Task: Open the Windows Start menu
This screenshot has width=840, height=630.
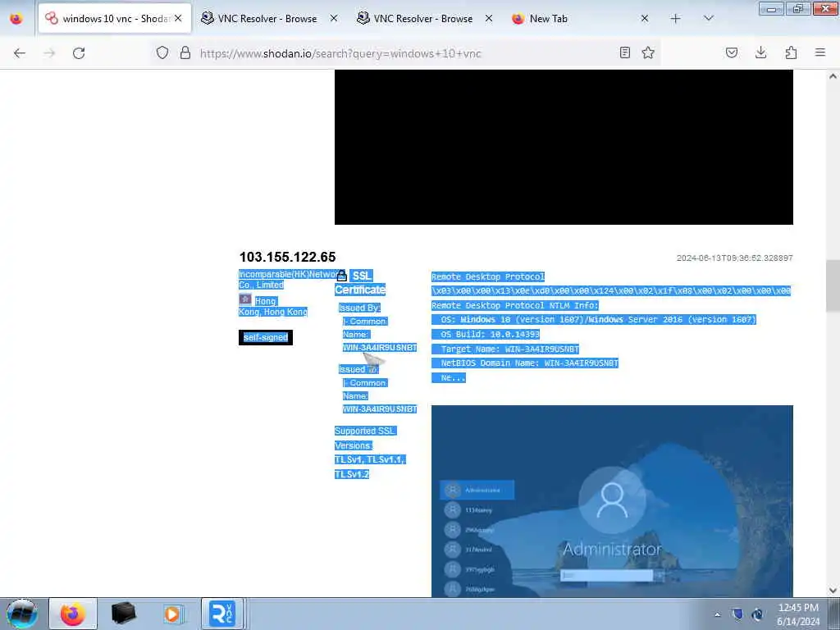Action: 21,614
